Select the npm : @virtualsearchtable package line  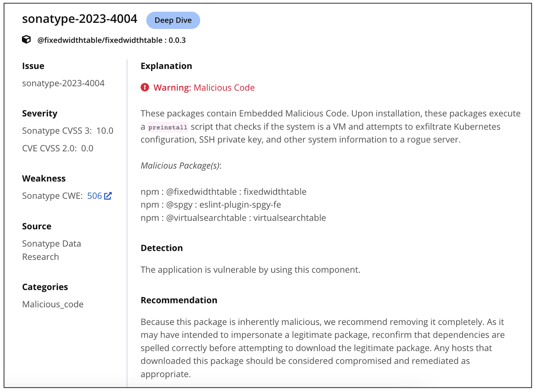pyautogui.click(x=233, y=218)
